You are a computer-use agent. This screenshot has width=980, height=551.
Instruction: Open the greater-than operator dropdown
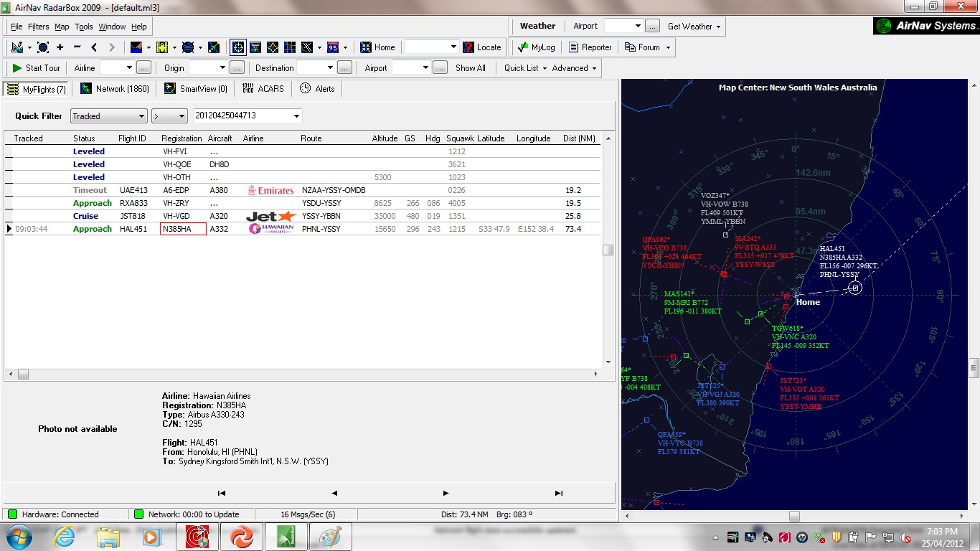[x=169, y=116]
